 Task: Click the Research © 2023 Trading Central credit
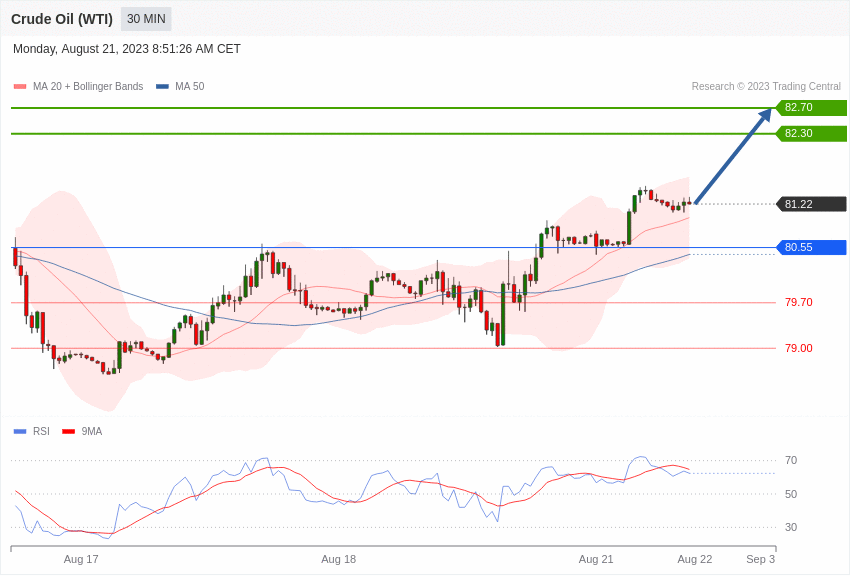click(x=766, y=87)
